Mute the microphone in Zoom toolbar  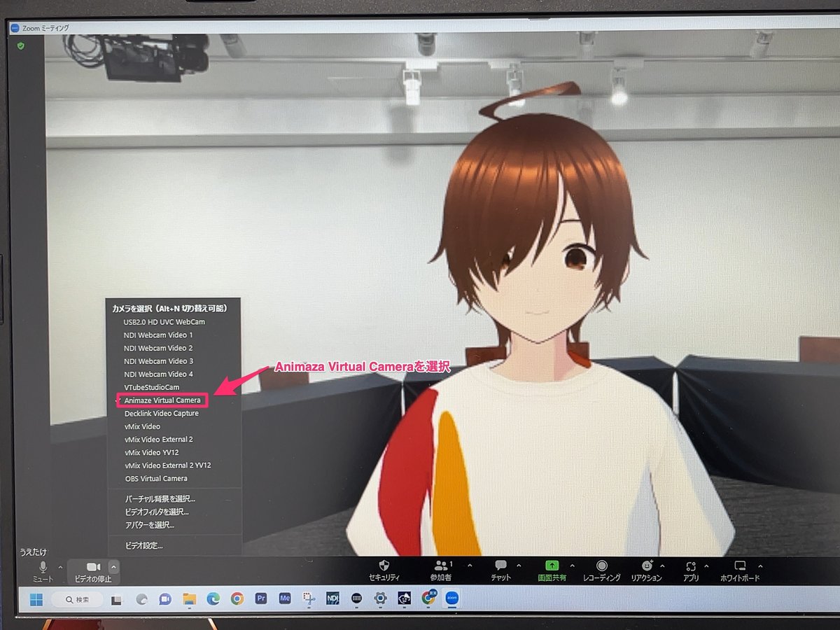43,571
